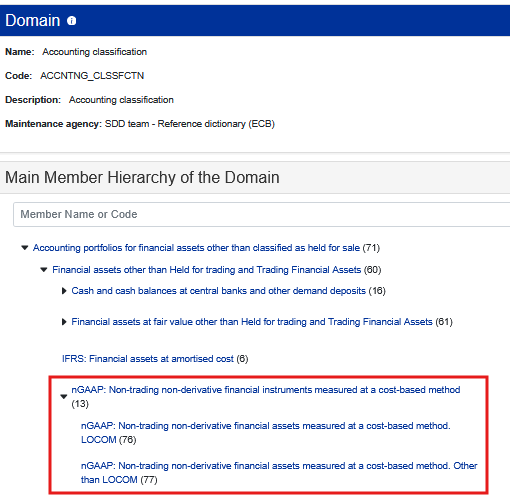Open nGAAP financial instruments measured at cost-based method
Viewport: 510px width, 495px height.
266,390
